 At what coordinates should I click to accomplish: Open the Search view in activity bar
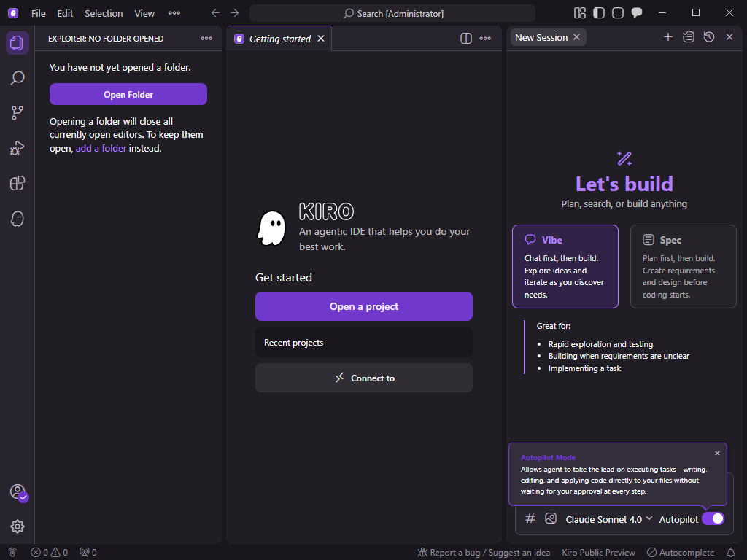click(18, 77)
